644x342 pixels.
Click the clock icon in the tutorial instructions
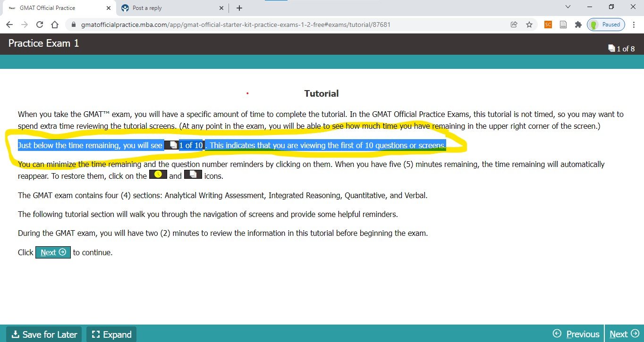click(x=158, y=174)
